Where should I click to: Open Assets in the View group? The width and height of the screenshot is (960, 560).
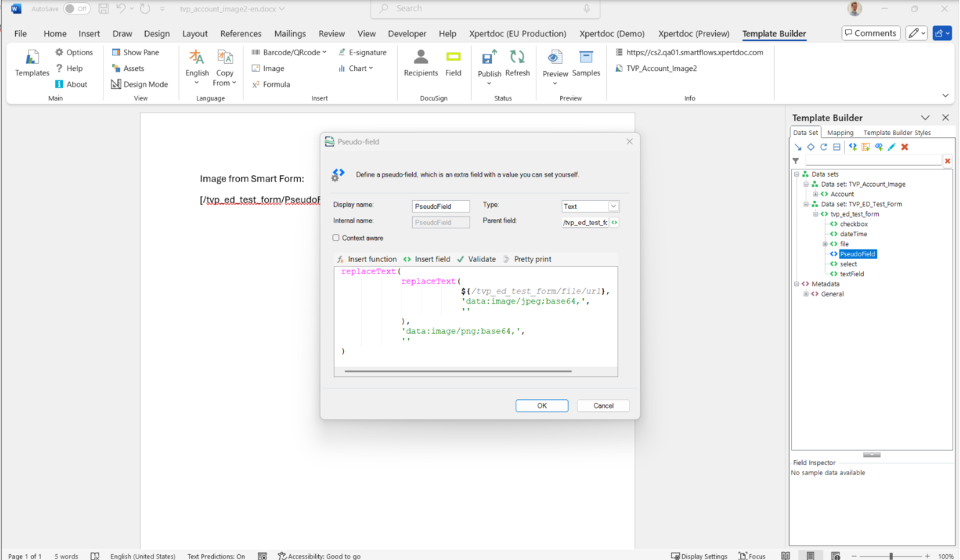(128, 68)
